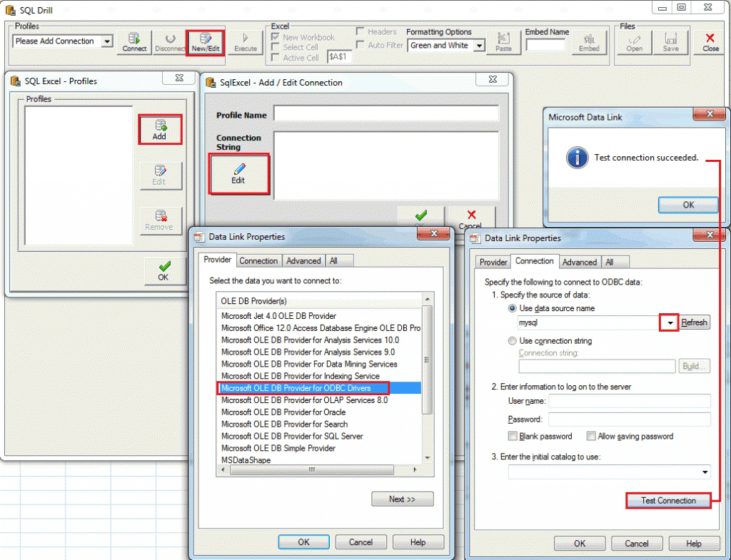Click the Next >> button
The image size is (731, 560).
coord(402,499)
